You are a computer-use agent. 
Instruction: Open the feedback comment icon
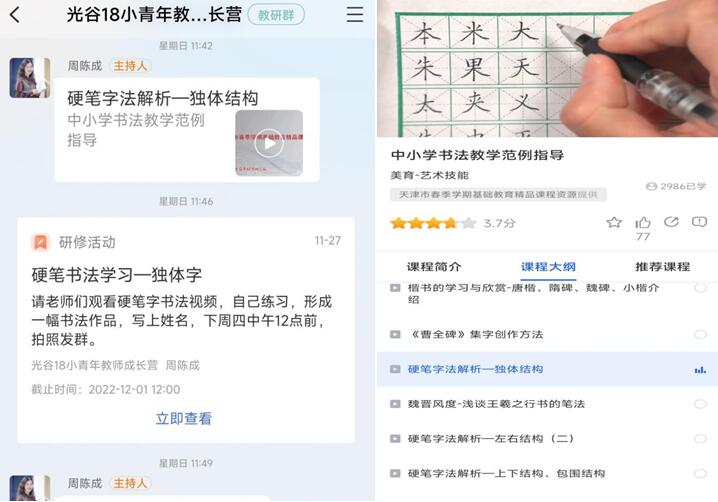(699, 222)
